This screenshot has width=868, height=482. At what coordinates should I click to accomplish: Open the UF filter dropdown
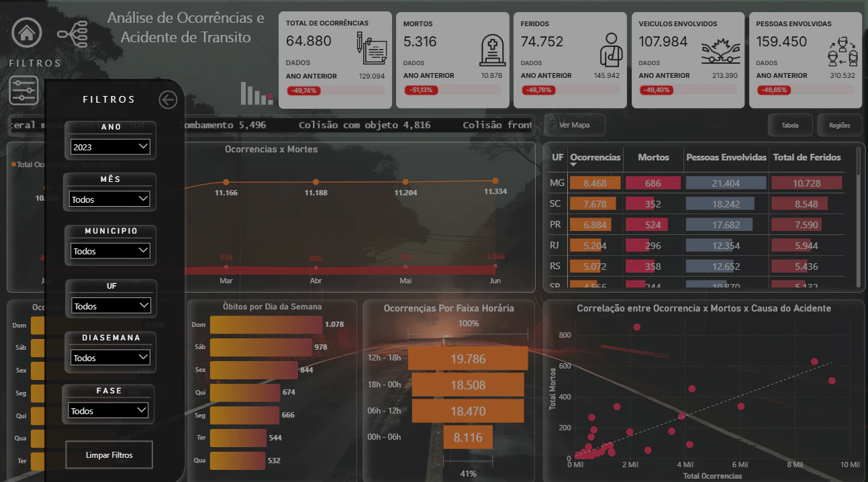point(111,305)
